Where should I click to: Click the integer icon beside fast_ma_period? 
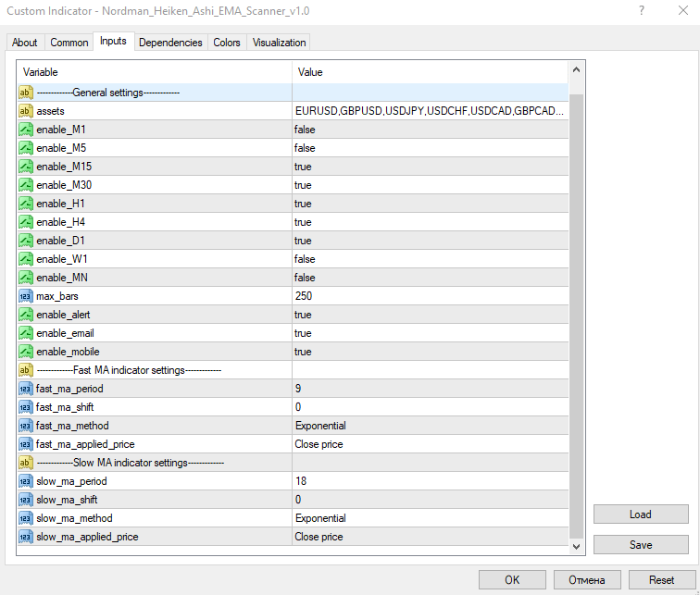tap(25, 389)
